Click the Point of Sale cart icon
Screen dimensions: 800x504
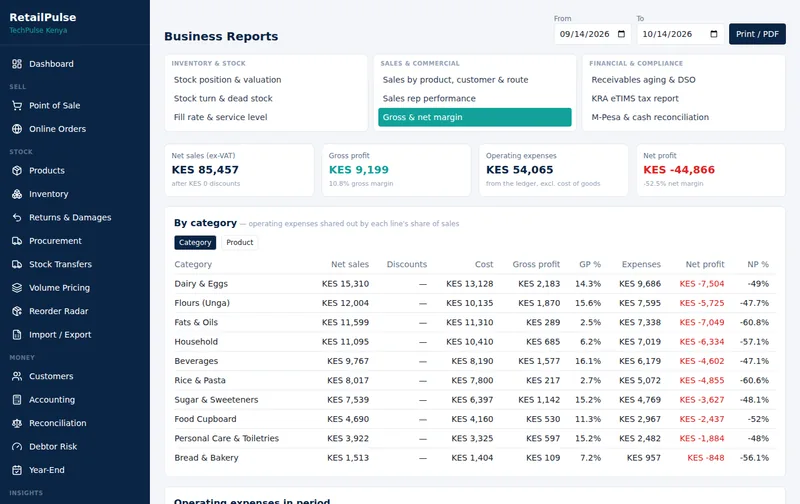coord(17,106)
